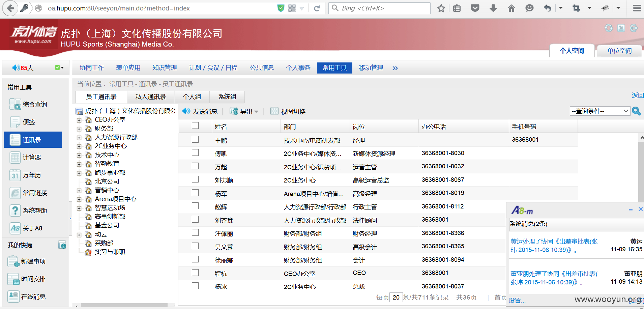Open 表单应用 menu

click(x=128, y=68)
